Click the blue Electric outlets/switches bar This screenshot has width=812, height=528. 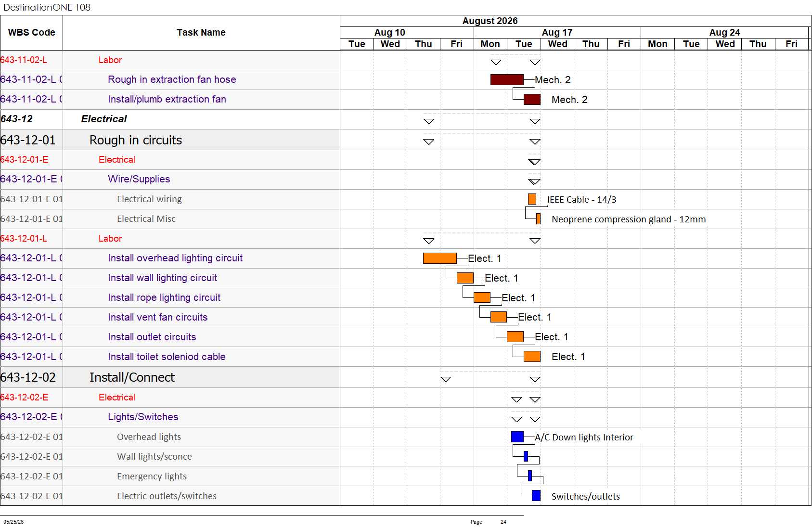point(536,496)
